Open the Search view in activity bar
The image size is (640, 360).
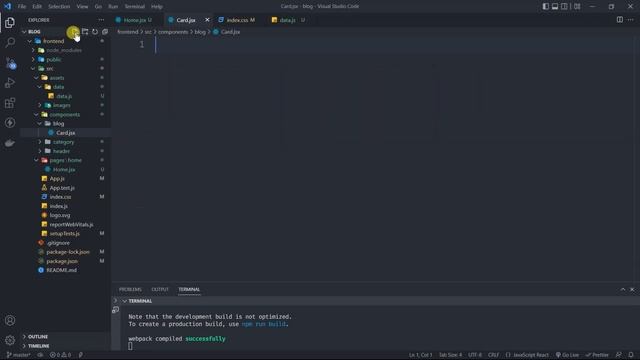pos(10,42)
